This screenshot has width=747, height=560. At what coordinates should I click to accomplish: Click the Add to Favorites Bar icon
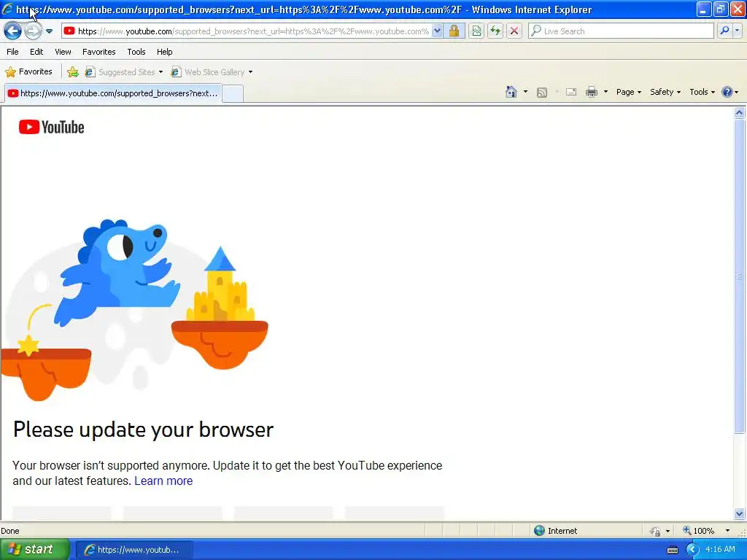(x=73, y=72)
